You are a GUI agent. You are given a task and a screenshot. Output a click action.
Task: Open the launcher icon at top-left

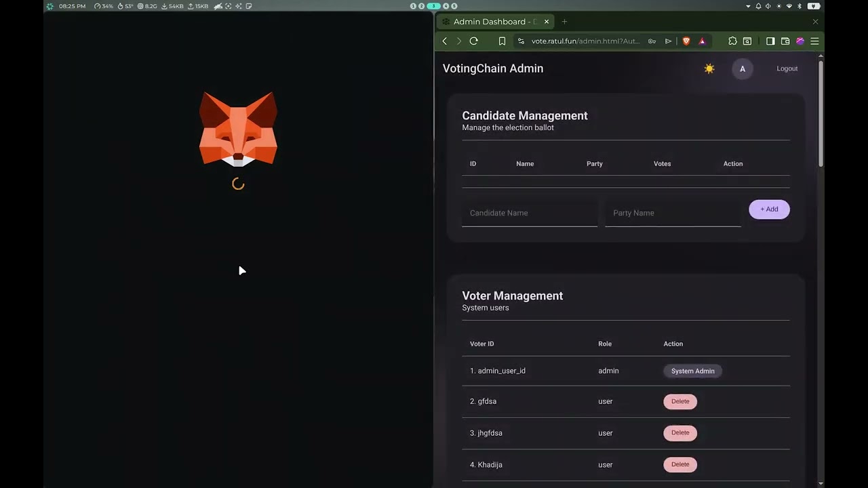[50, 6]
